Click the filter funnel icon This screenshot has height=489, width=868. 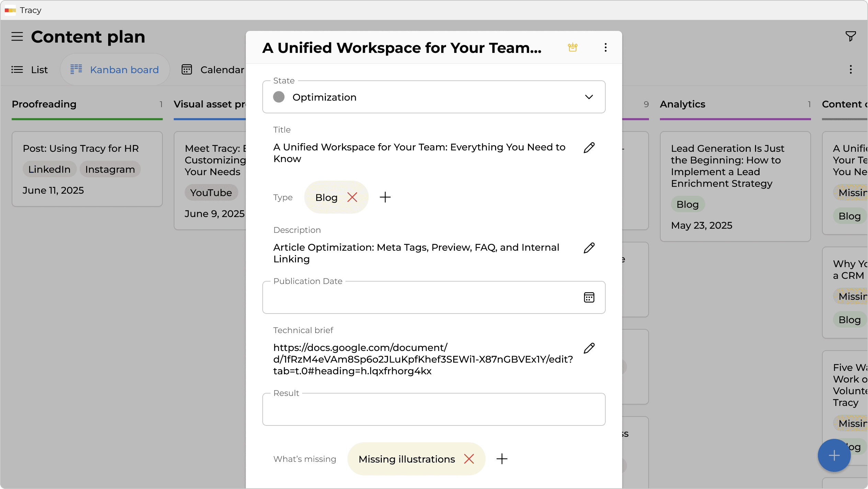(x=850, y=36)
